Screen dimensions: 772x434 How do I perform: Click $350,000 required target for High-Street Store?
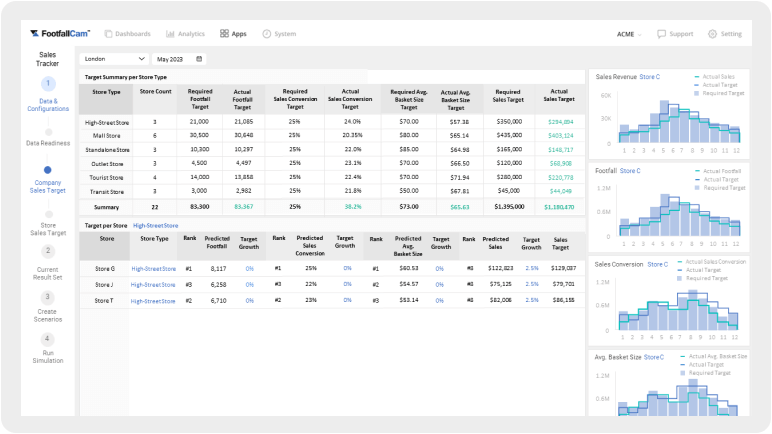tap(509, 122)
